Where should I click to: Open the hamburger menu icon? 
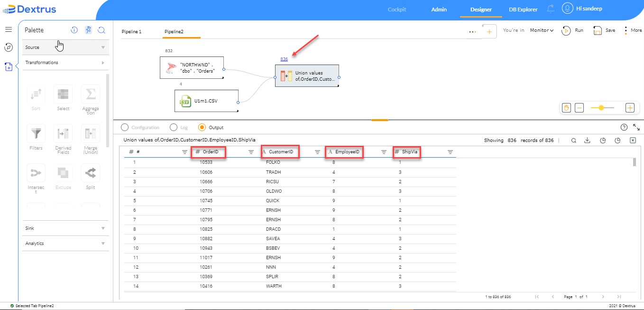coord(8,29)
